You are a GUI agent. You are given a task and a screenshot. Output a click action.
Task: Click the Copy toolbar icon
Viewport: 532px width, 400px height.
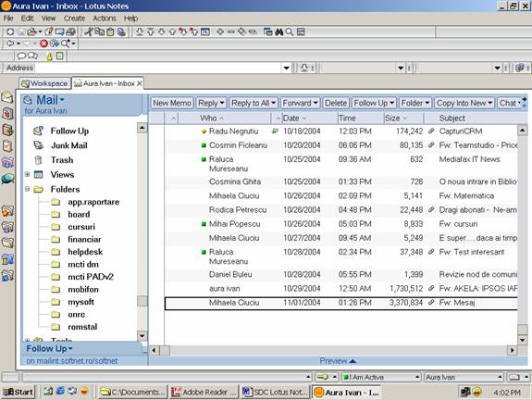click(x=99, y=31)
